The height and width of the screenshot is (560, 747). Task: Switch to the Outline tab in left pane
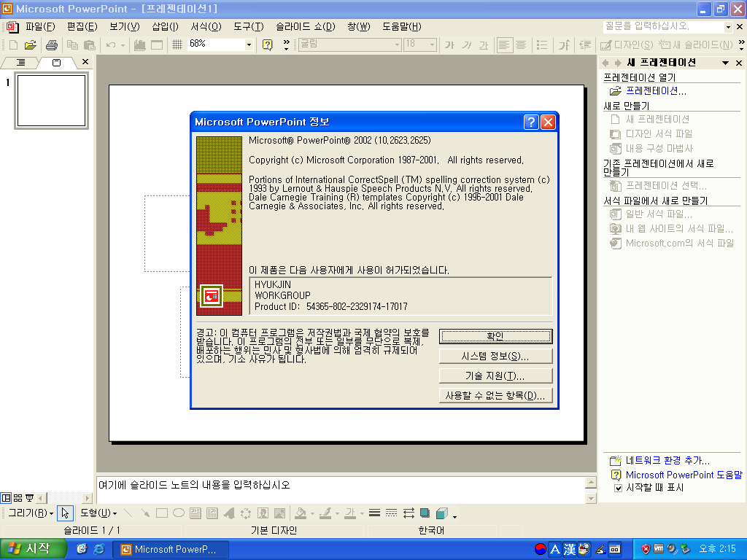click(x=20, y=63)
